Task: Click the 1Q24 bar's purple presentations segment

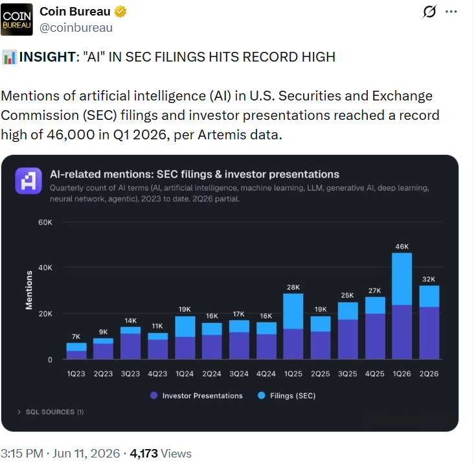Action: point(185,348)
